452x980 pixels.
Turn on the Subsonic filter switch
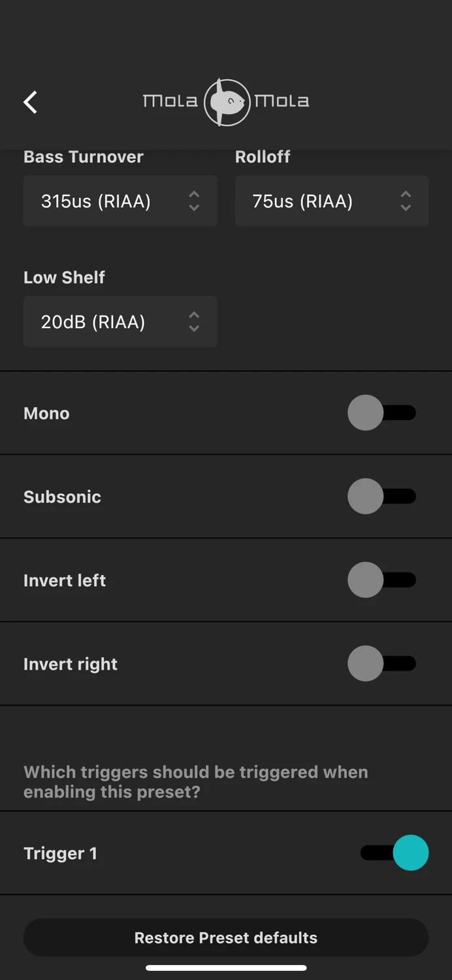click(x=382, y=497)
